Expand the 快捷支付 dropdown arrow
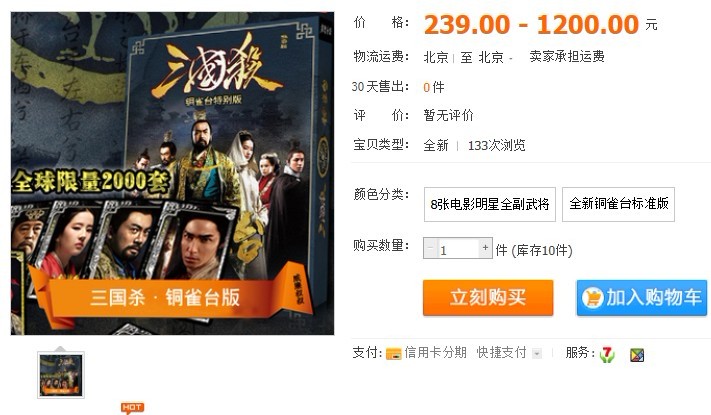This screenshot has height=415, width=711. click(537, 353)
